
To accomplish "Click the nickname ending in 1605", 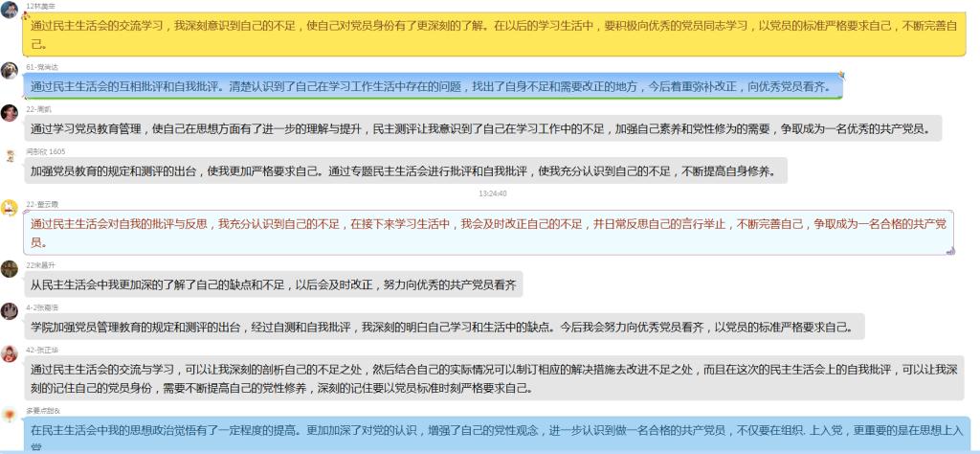I will (x=46, y=151).
